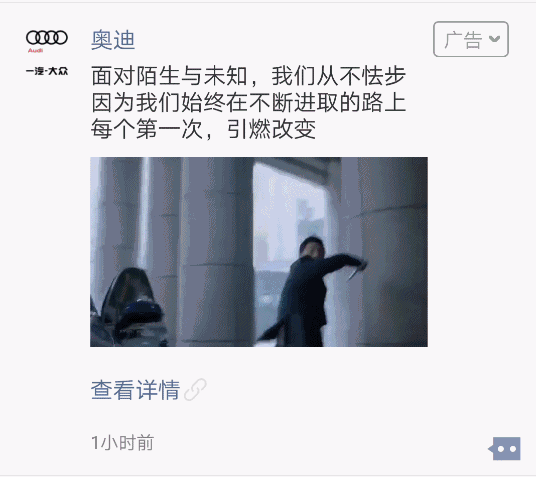Screen dimensions: 536x477
Task: Select ad text line 每个第一次，引燃改变
Action: coord(203,129)
